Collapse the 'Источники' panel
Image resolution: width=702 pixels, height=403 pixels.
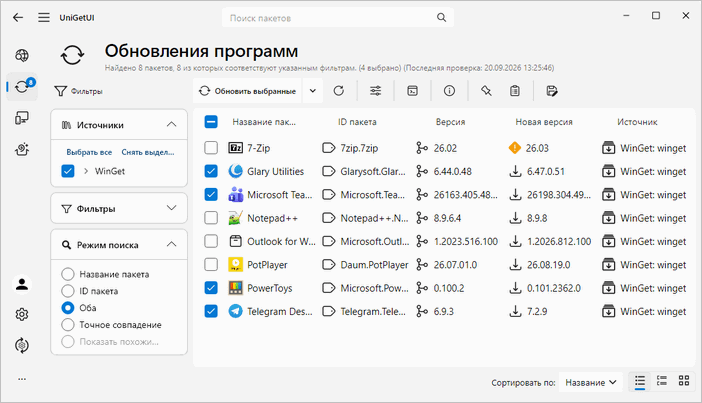(171, 124)
